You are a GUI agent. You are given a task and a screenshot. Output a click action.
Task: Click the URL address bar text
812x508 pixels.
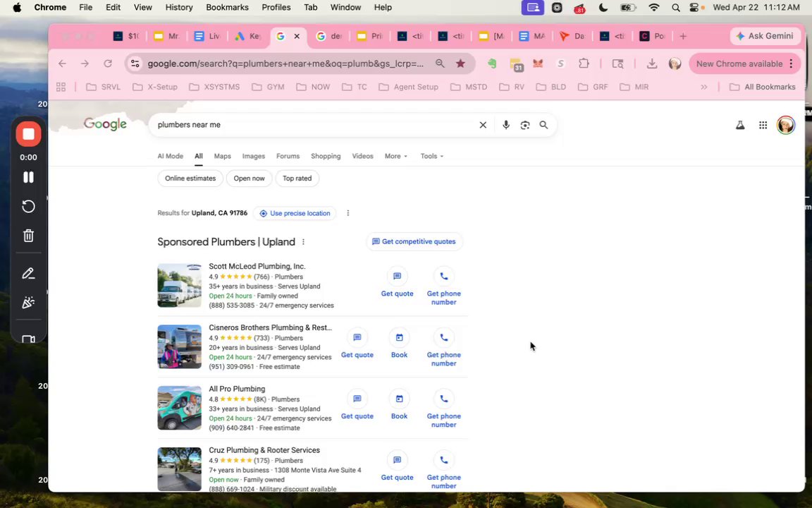tap(285, 64)
